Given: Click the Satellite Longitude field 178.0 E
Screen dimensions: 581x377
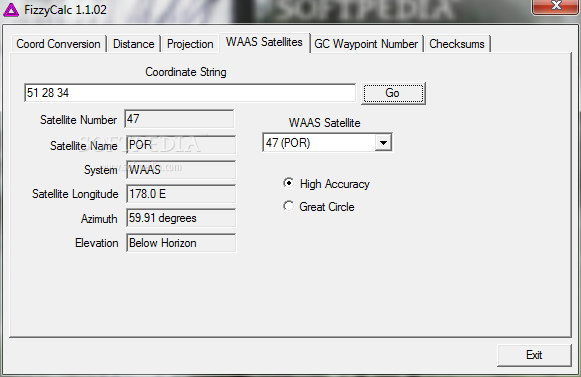Looking at the screenshot, I should point(181,194).
